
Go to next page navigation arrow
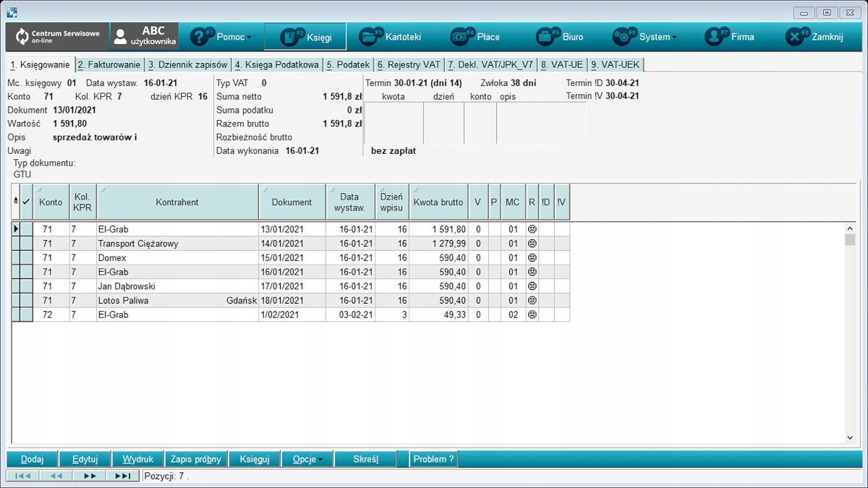90,476
